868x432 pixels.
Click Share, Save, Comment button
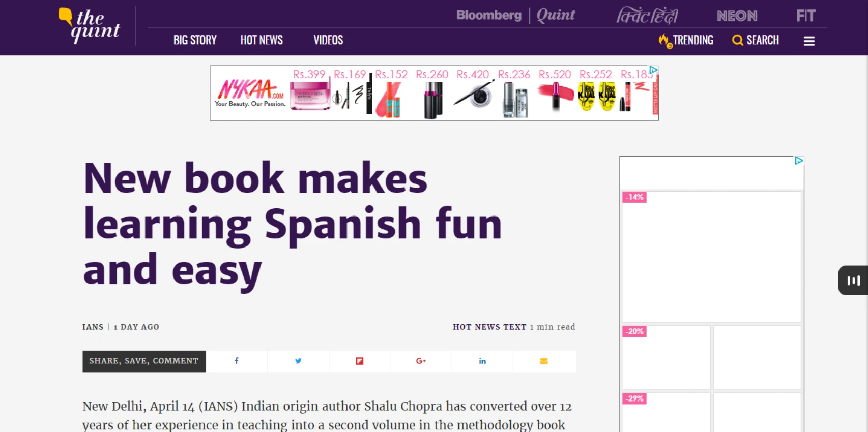pos(144,361)
